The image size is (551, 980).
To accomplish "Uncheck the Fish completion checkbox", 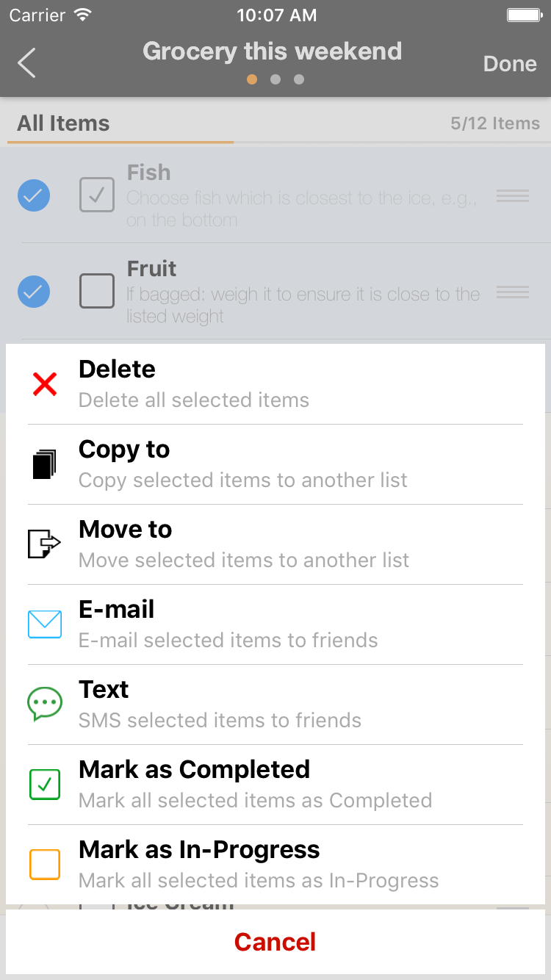I will 97,195.
